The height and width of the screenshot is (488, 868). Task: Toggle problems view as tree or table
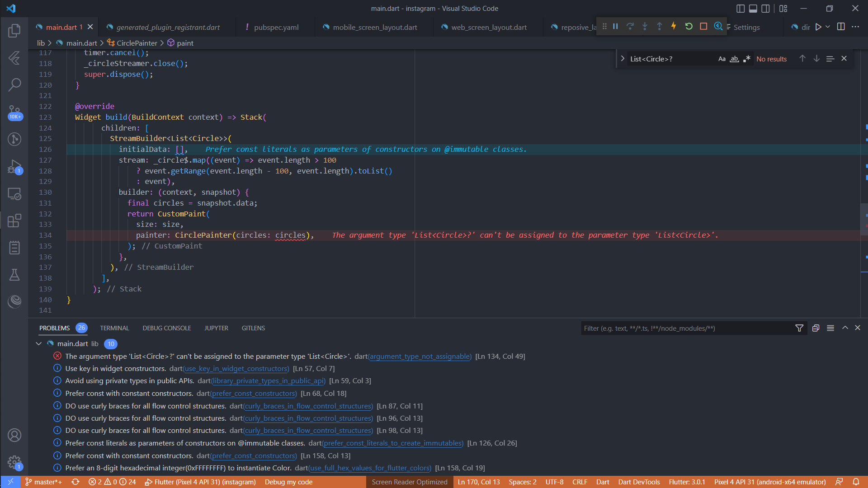pyautogui.click(x=830, y=328)
